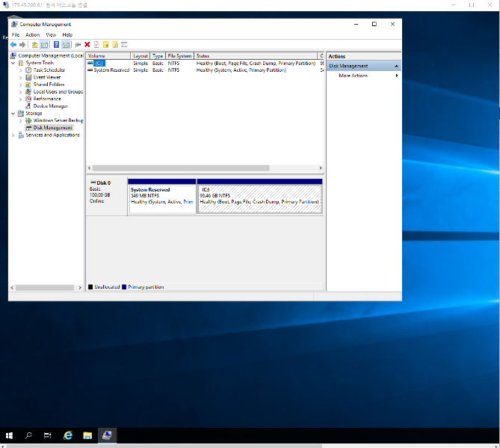Expand Local Users and Groups node
This screenshot has width=500, height=448.
point(21,92)
